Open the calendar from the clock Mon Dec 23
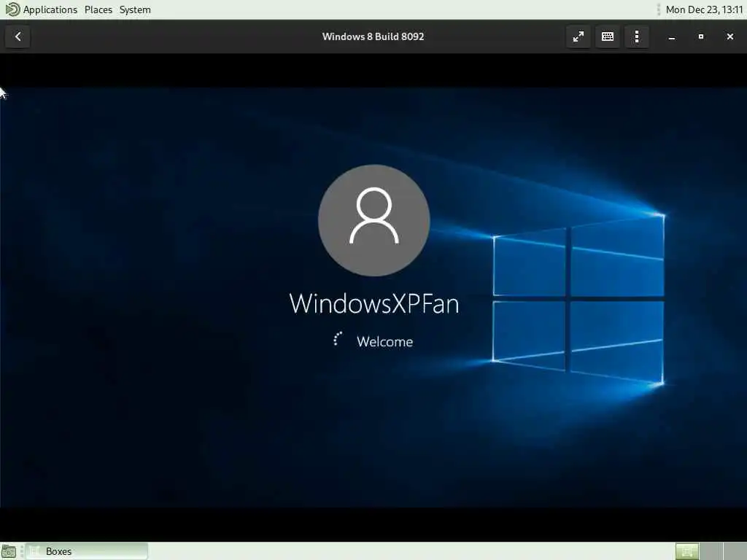Viewport: 747px width, 560px height. (x=704, y=9)
